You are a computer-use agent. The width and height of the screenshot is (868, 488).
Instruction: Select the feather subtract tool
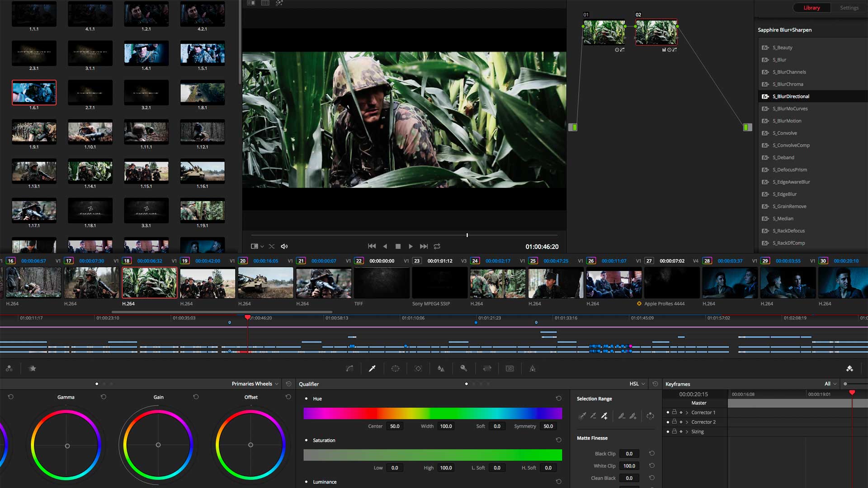point(622,416)
